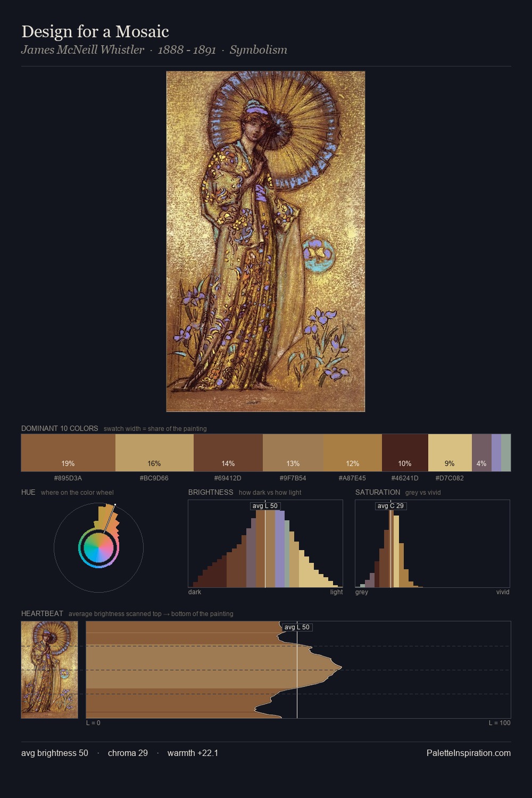This screenshot has height=798, width=532.
Task: Click the color wheel in the Hue chart
Action: point(98,547)
